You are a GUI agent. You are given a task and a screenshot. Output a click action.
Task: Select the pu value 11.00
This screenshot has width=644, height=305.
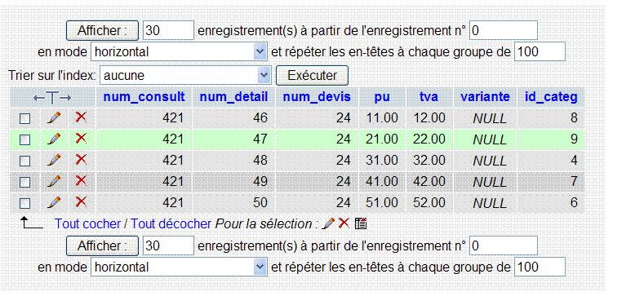[382, 118]
